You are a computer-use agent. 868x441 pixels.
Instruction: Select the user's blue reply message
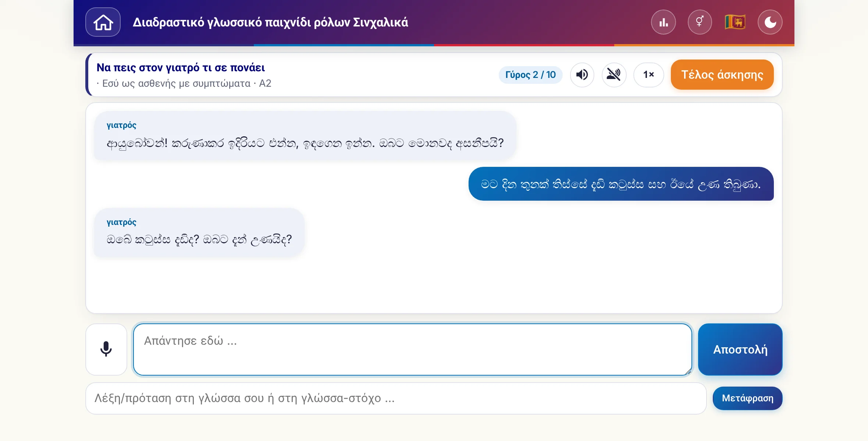[x=621, y=184]
